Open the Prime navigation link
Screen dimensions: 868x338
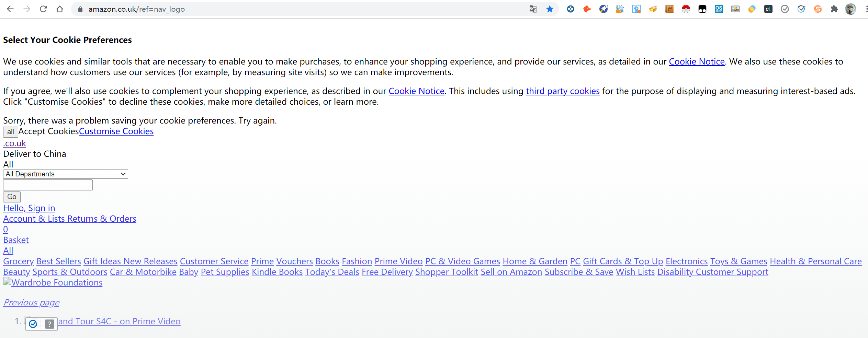262,261
